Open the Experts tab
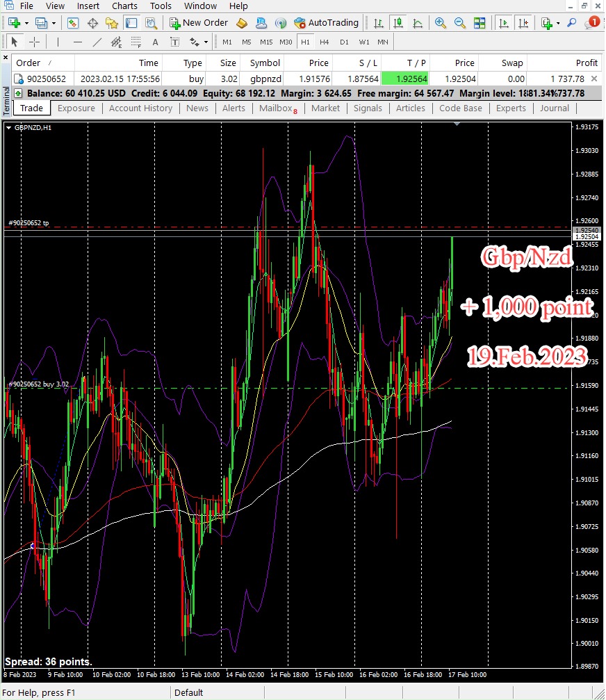Screen dimensions: 606x700 (x=511, y=108)
